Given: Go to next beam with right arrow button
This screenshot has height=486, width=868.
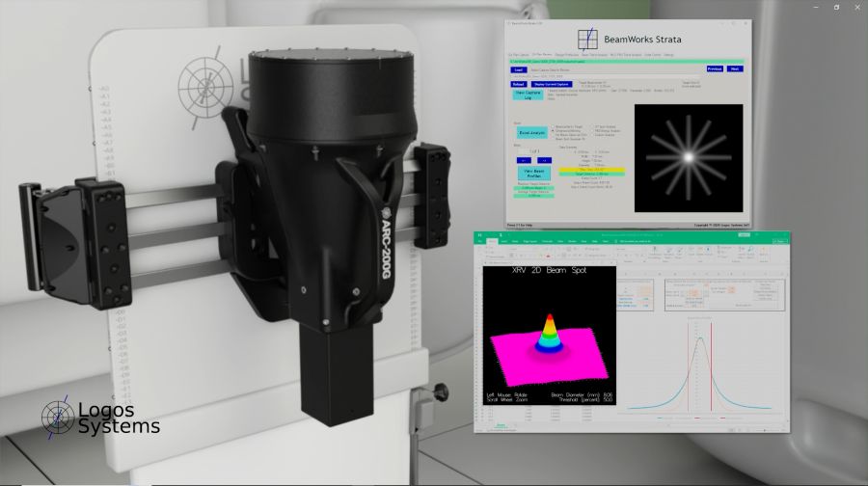Looking at the screenshot, I should (x=544, y=160).
